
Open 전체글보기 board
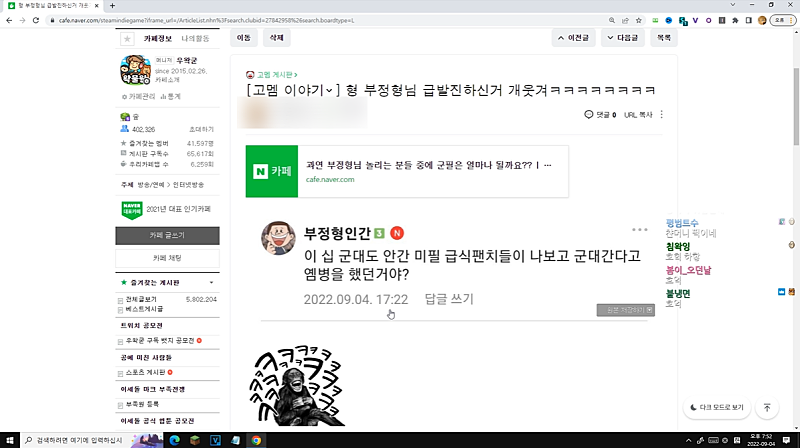pos(141,299)
